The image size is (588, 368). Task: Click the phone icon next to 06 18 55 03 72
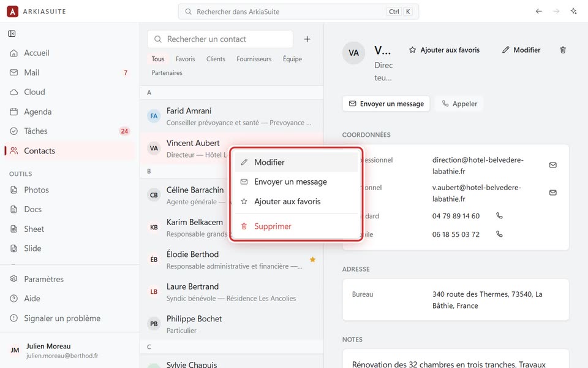499,234
